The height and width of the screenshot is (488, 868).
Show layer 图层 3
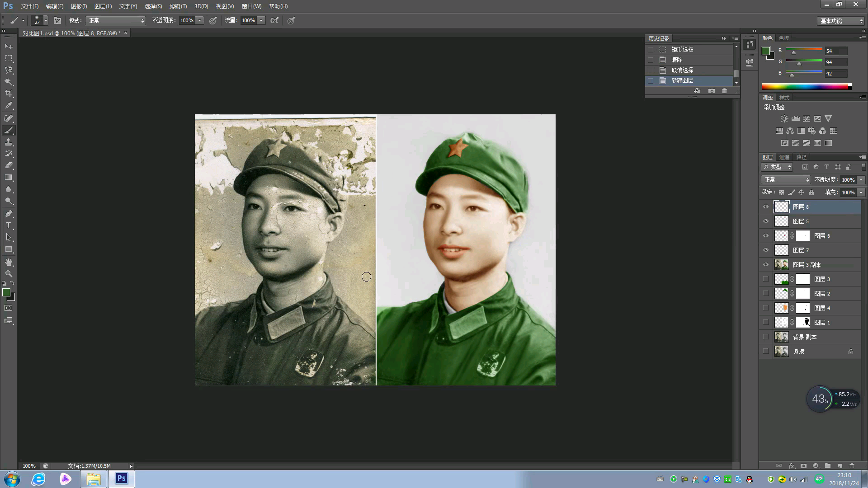pyautogui.click(x=766, y=279)
